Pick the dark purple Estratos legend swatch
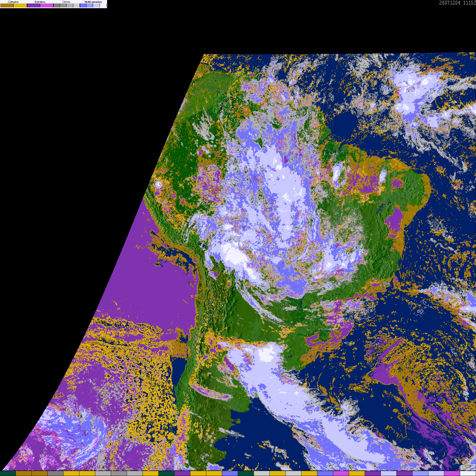This screenshot has height=476, width=476. click(x=34, y=6)
